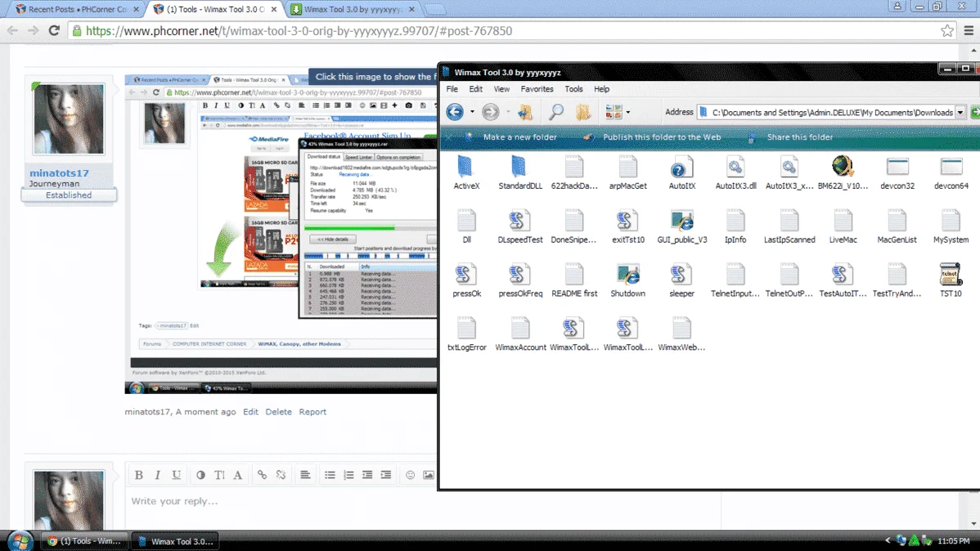Select the 622hackDa... file
Screen dimensions: 980x551
click(x=573, y=172)
